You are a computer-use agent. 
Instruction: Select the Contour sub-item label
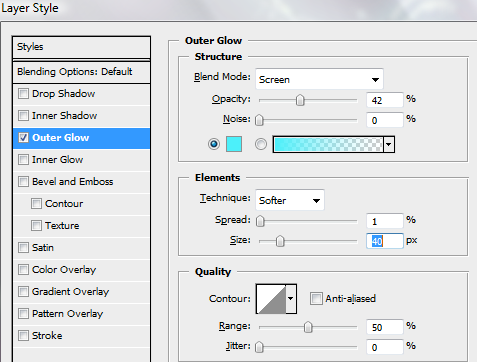click(64, 204)
